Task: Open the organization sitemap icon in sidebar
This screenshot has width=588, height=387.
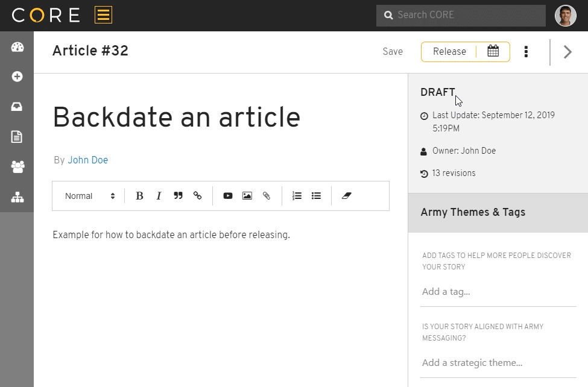Action: coord(17,197)
